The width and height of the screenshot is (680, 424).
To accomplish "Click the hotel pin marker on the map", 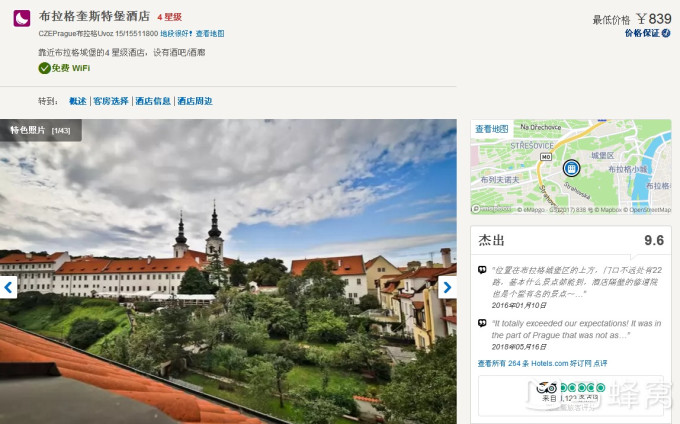I will [571, 168].
